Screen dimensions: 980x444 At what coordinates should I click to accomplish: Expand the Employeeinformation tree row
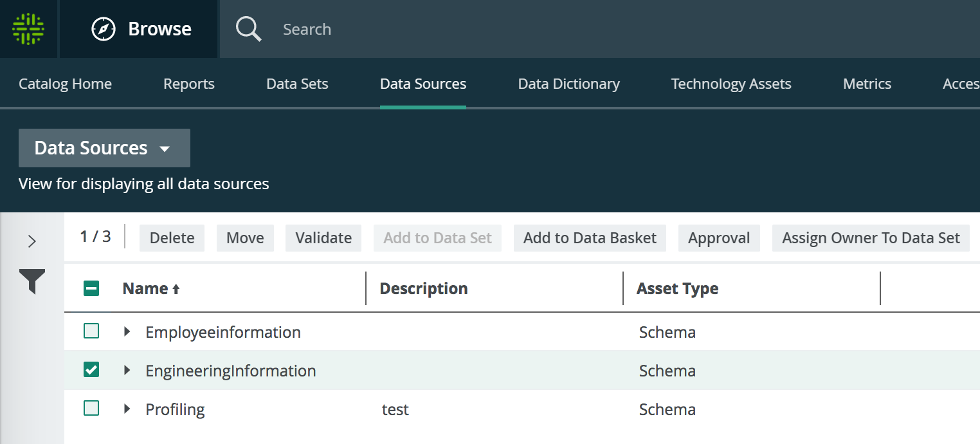(127, 331)
